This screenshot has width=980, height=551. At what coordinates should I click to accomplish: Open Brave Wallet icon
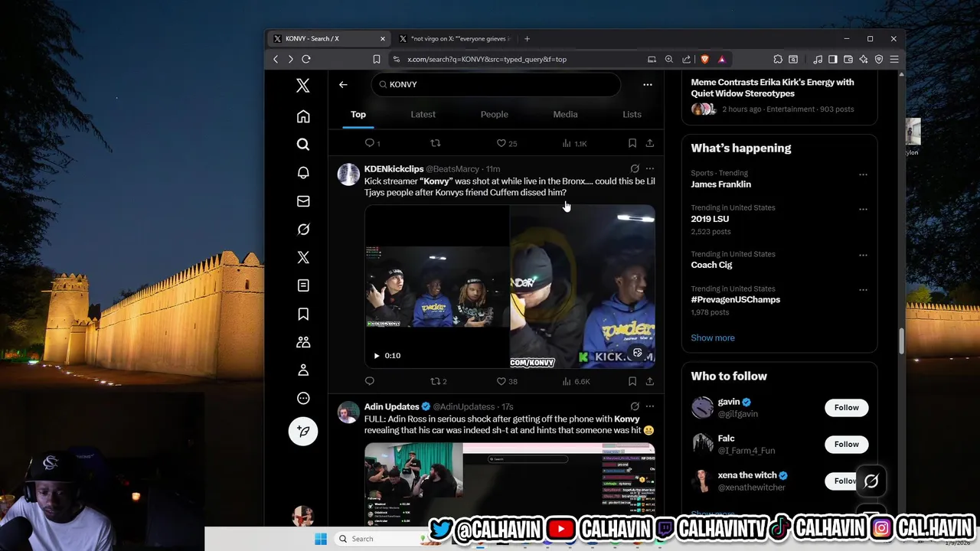pyautogui.click(x=848, y=59)
